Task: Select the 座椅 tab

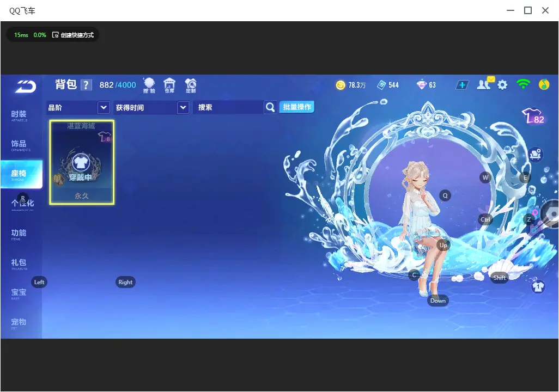Action: pos(21,174)
